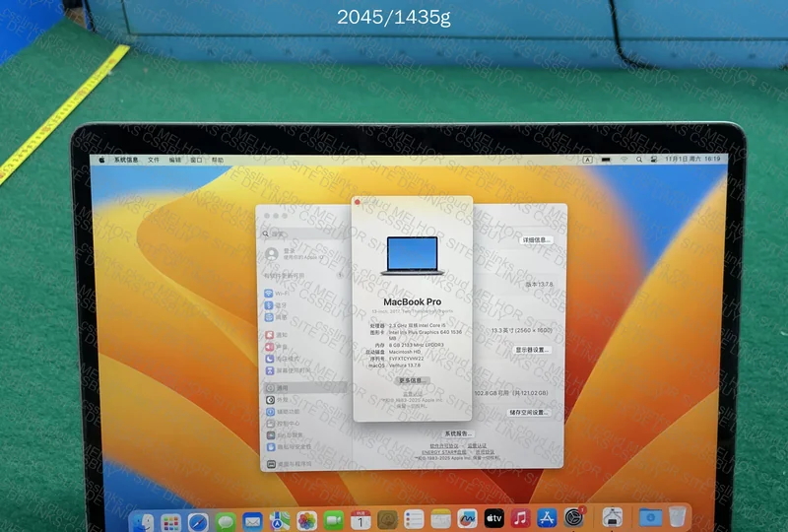The height and width of the screenshot is (532, 788).
Task: Click the serial number text FVFXTCYVW22
Action: pyautogui.click(x=406, y=359)
